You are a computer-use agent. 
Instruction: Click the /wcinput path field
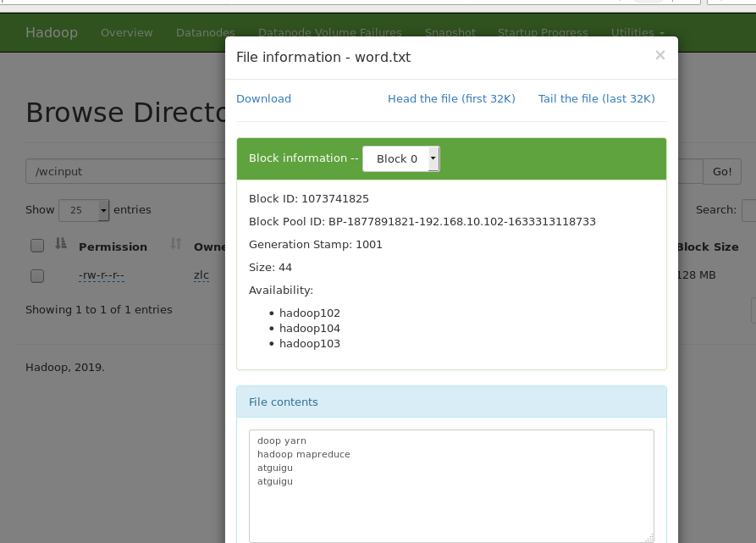click(x=125, y=171)
